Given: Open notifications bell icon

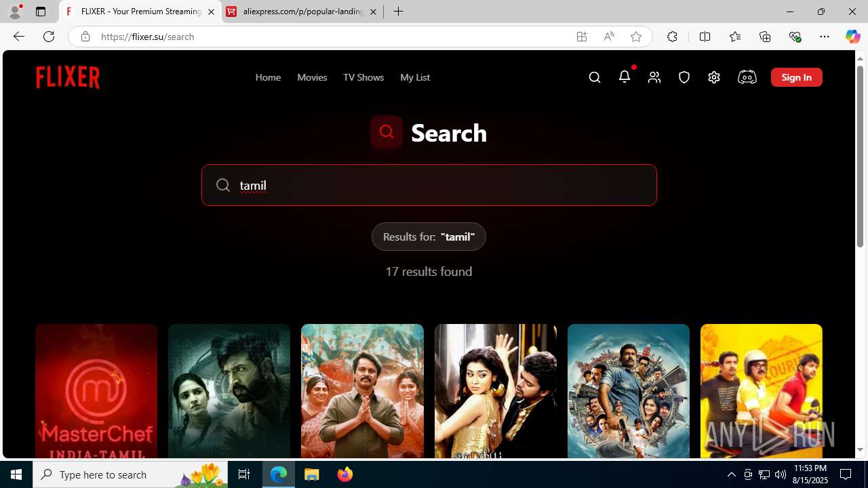Looking at the screenshot, I should point(625,77).
